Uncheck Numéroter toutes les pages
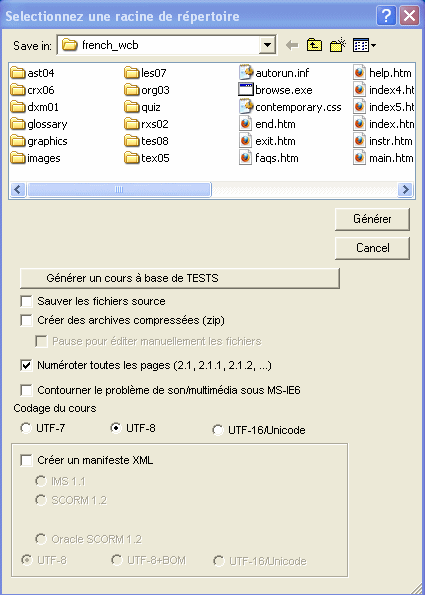 [x=26, y=365]
